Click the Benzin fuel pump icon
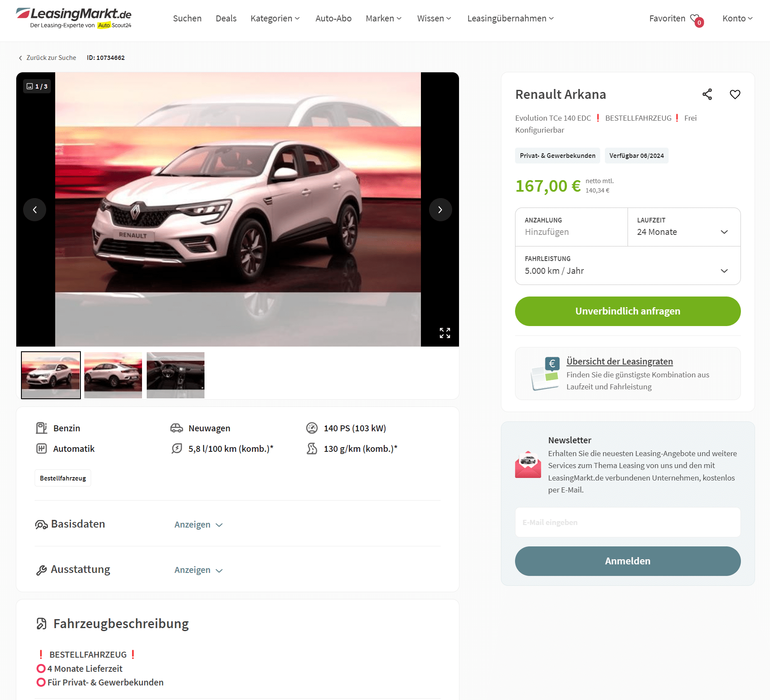This screenshot has height=700, width=770. 41,428
